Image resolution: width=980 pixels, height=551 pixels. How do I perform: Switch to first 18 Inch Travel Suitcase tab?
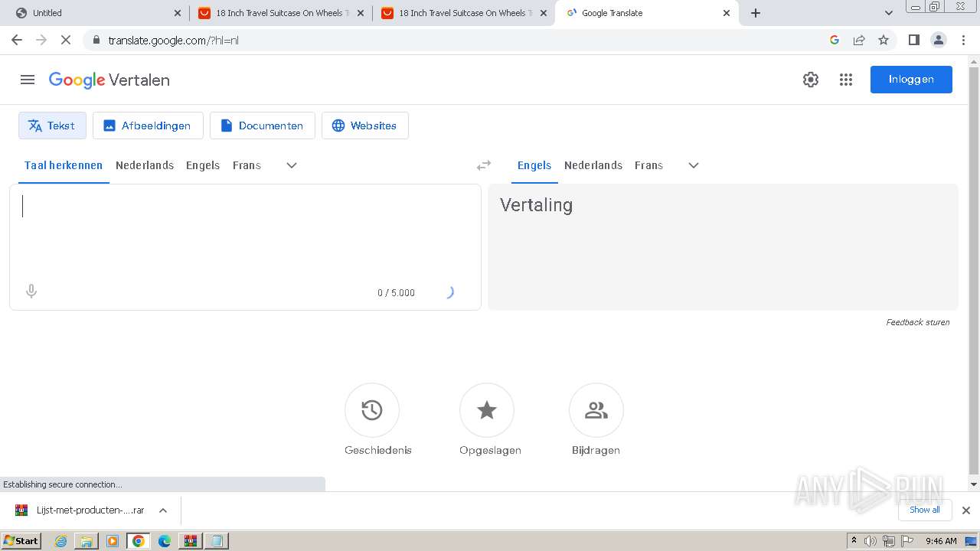coord(282,13)
